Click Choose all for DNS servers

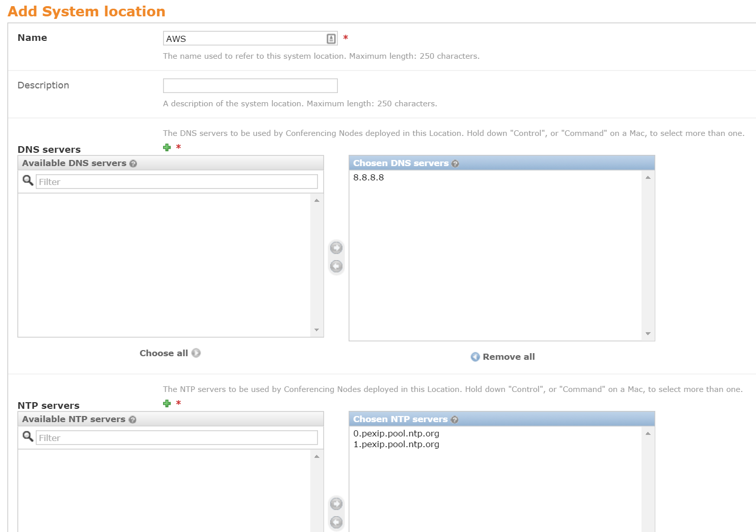coord(170,353)
